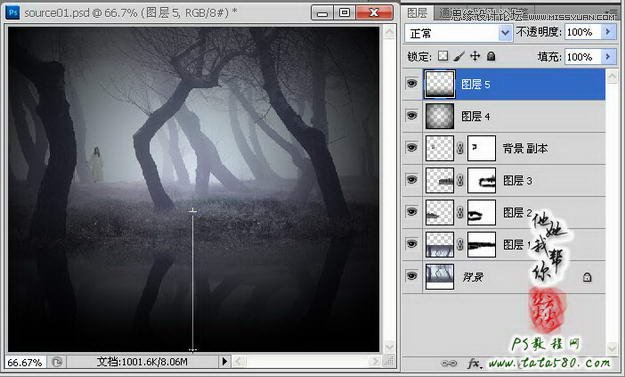Viewport: 625px width, 377px height.
Task: Open the status bar info arrow menu
Action: click(224, 361)
